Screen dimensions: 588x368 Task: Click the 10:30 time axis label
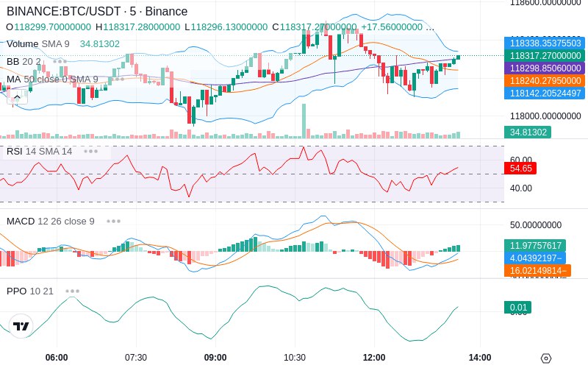[x=295, y=358]
